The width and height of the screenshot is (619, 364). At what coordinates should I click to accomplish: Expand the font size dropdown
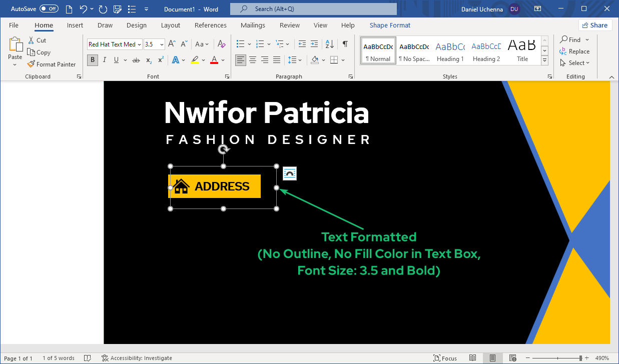162,44
